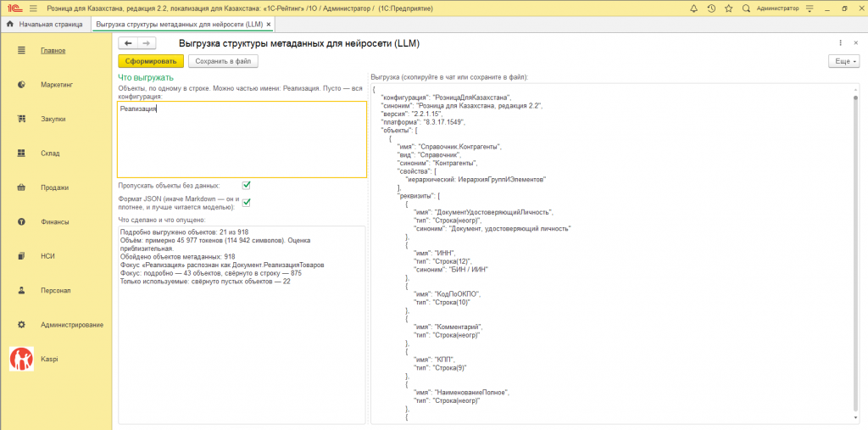Image resolution: width=868 pixels, height=430 pixels.
Task: Click the Продажи basket icon
Action: pos(21,187)
